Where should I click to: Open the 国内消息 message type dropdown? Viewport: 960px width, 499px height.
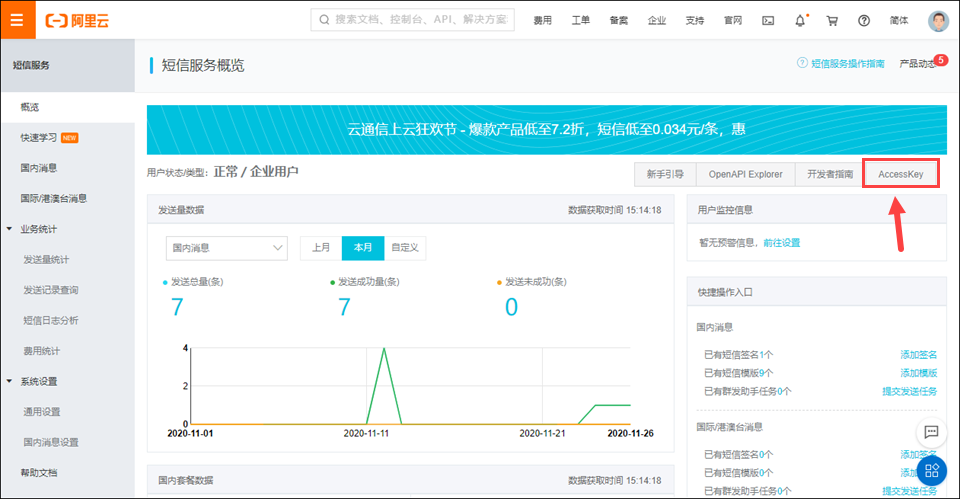coord(227,248)
